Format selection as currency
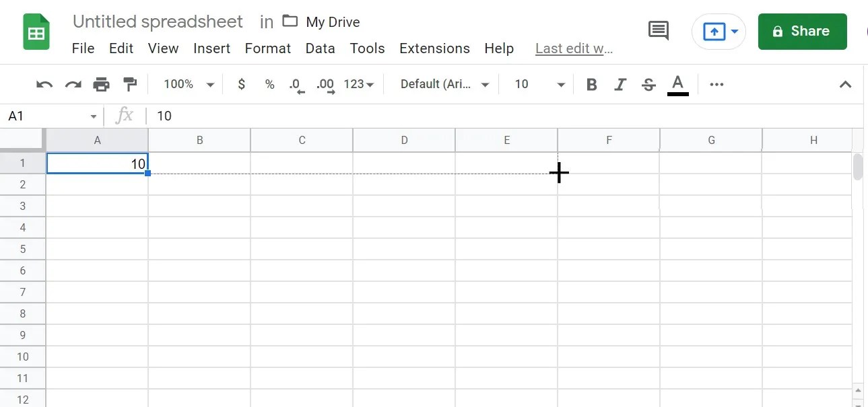 [241, 84]
